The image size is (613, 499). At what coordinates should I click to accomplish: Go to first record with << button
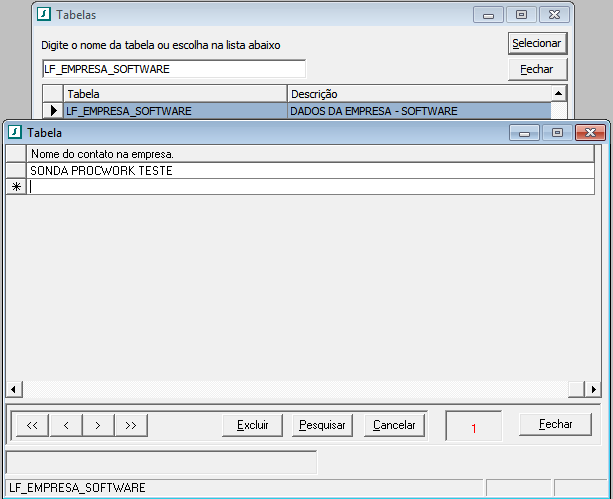pos(33,425)
